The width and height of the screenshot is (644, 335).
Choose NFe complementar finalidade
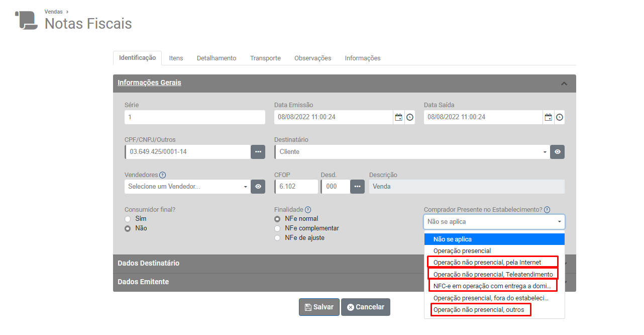pos(277,228)
